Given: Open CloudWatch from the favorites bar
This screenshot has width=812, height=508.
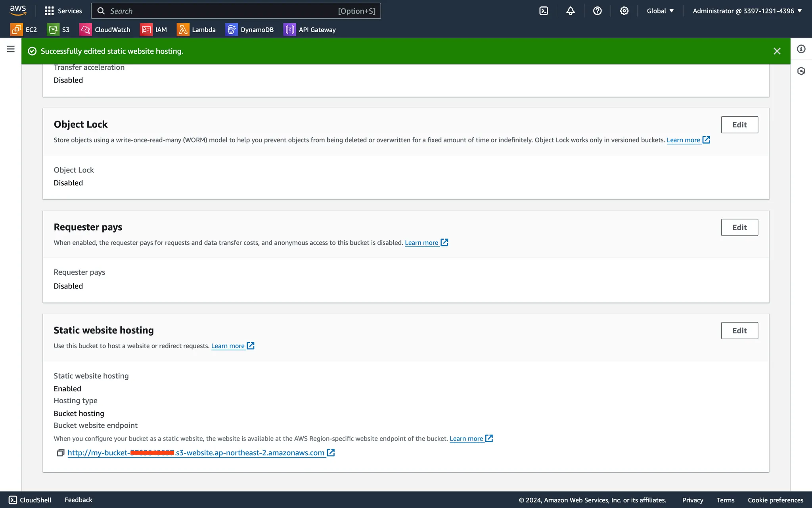Looking at the screenshot, I should pos(105,30).
